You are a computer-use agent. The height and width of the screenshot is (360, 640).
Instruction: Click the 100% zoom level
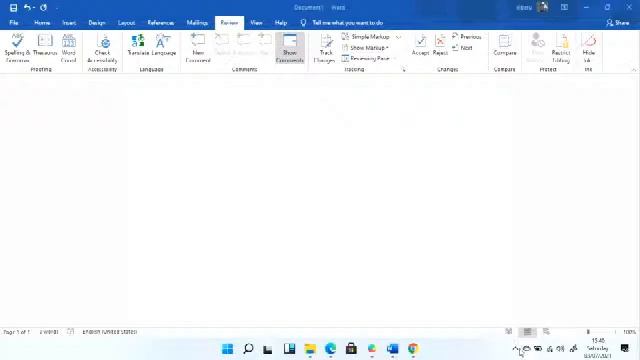coord(629,332)
